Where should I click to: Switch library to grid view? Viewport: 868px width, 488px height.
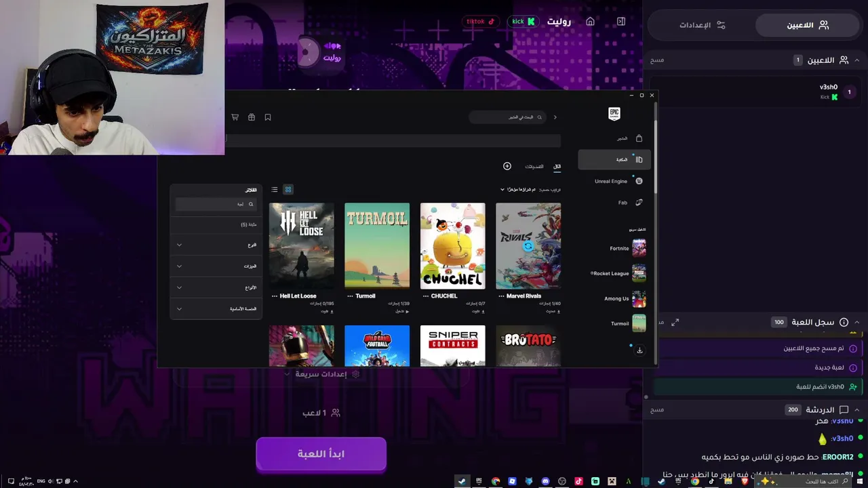tap(288, 190)
